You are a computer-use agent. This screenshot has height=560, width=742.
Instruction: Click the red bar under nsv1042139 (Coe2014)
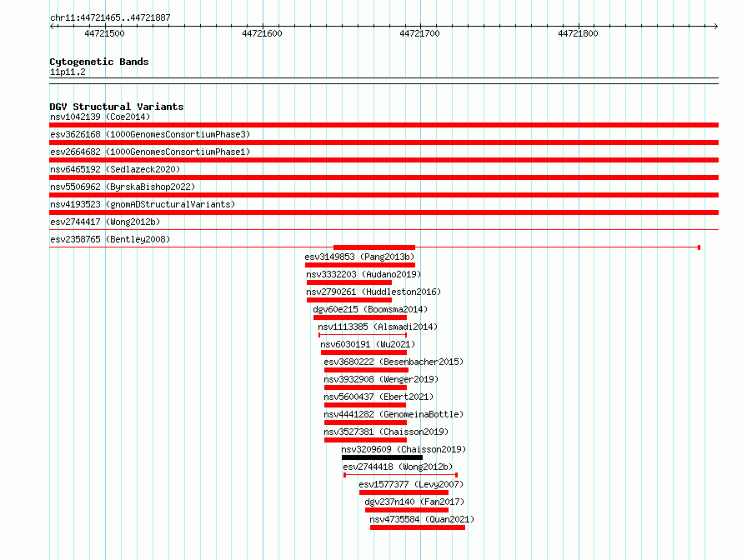[x=384, y=125]
